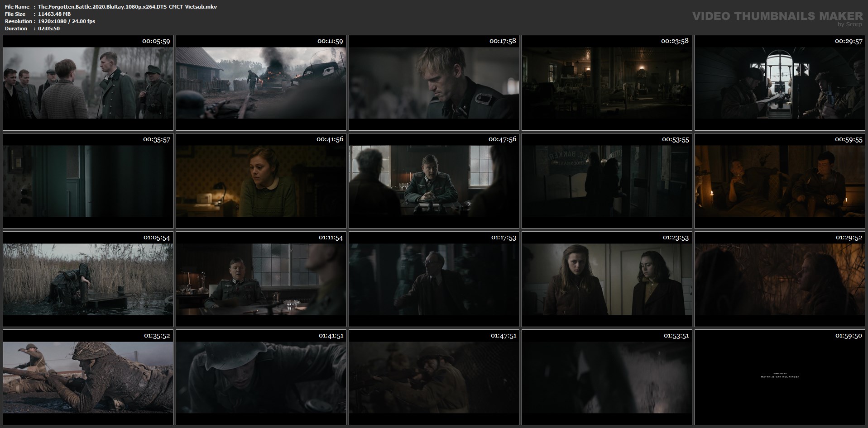Select the seated officer frame at 01:11:54

261,279
